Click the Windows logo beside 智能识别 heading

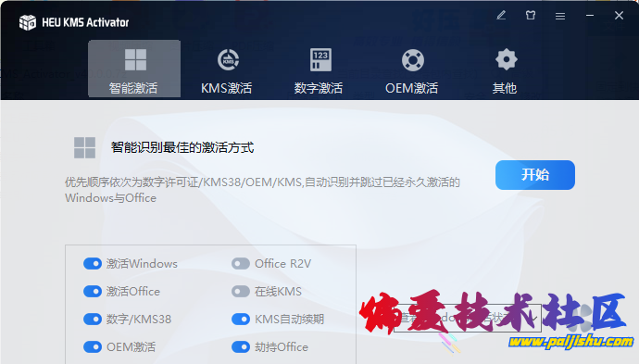[85, 147]
